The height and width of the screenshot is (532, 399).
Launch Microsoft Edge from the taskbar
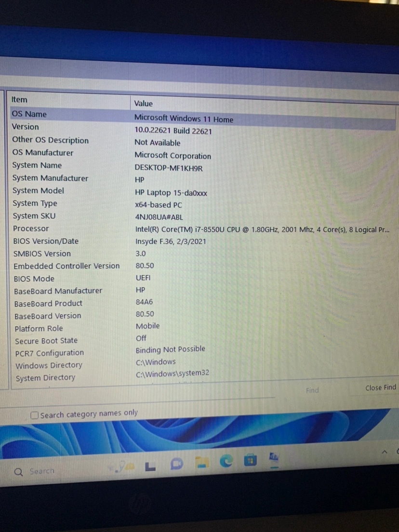point(226,461)
